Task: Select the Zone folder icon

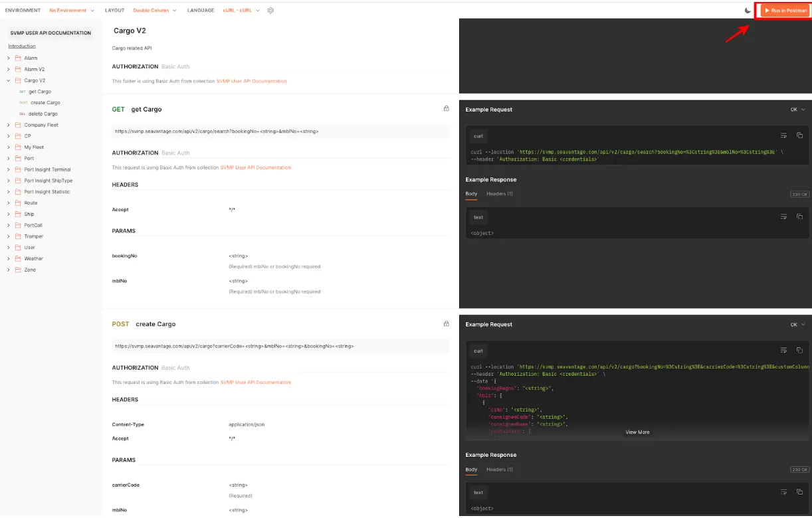Action: tap(18, 270)
